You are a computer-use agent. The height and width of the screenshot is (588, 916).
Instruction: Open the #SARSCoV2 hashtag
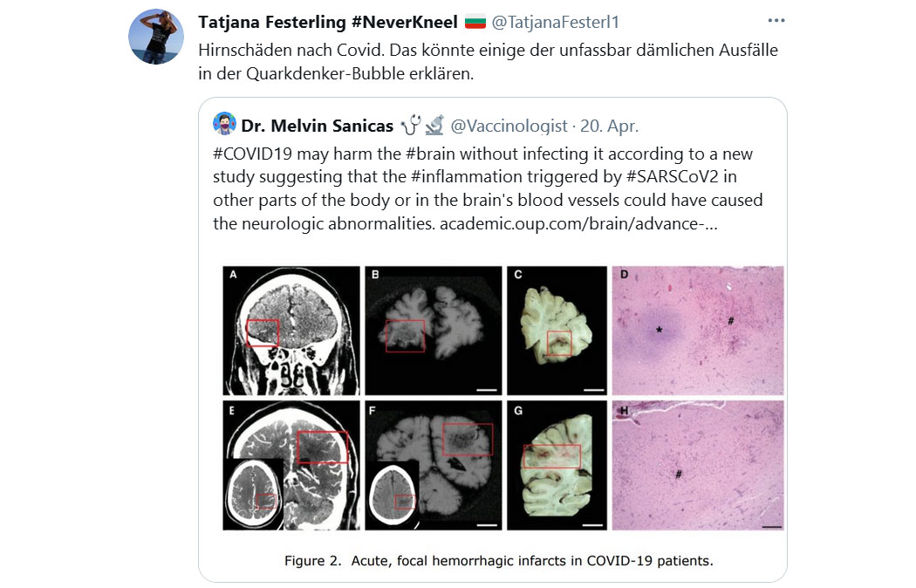(672, 176)
